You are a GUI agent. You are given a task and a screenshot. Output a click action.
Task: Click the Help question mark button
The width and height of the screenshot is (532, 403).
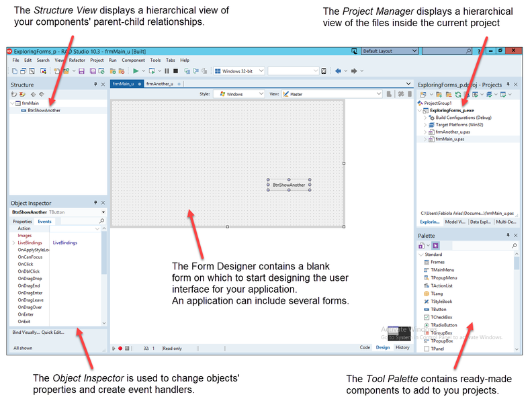tap(479, 51)
